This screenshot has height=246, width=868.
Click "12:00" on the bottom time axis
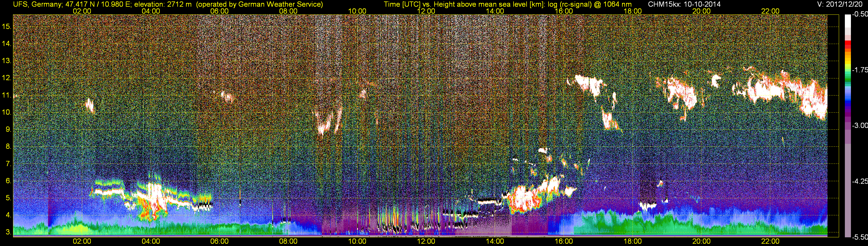tap(426, 241)
